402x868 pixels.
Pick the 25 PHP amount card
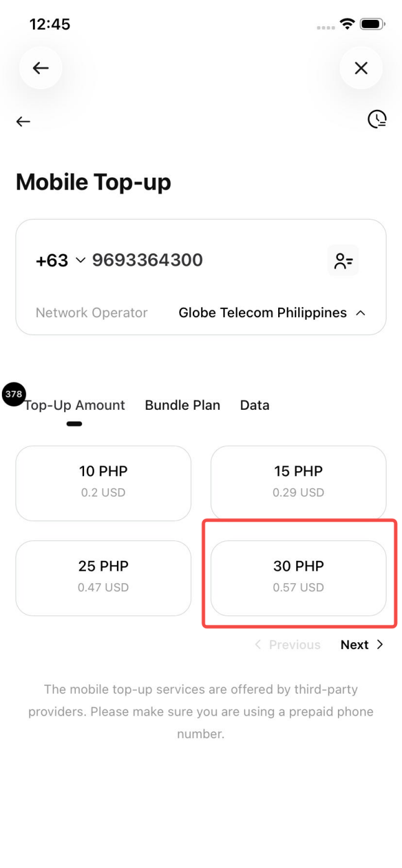click(x=103, y=578)
